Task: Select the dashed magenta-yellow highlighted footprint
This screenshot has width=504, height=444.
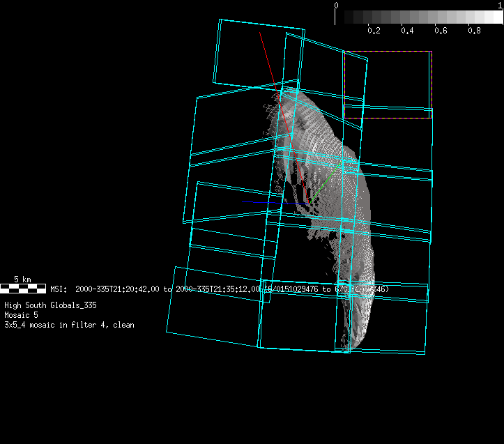Action: [344, 84]
